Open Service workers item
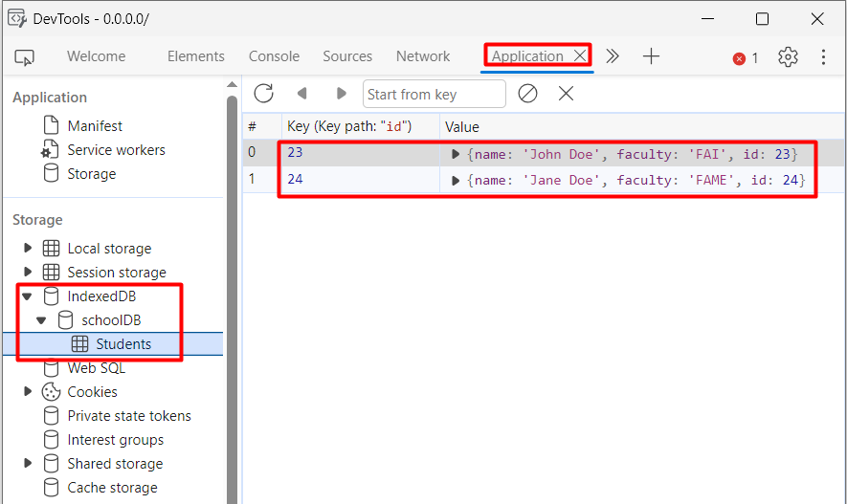The image size is (847, 504). coord(116,150)
